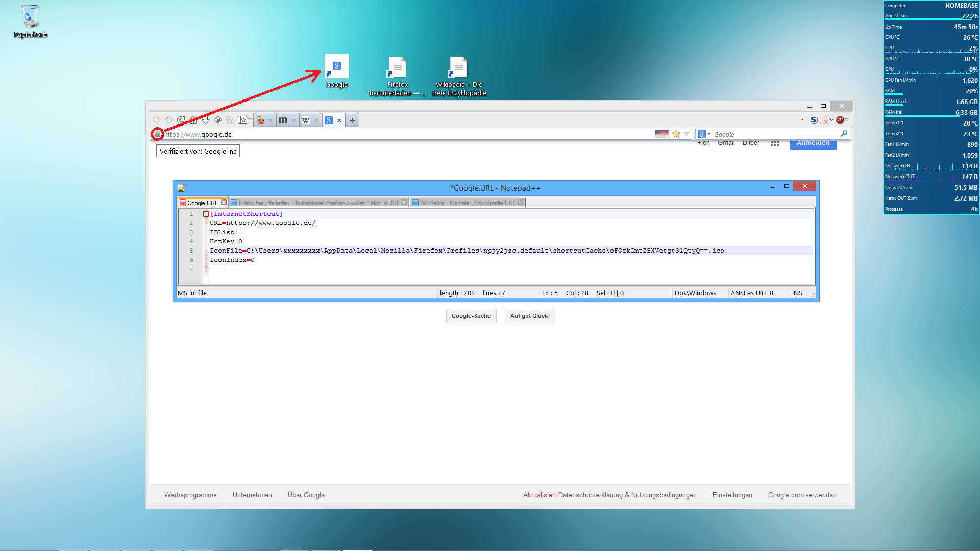The height and width of the screenshot is (551, 980).
Task: Select the Google.URL tab in Notepad++
Action: click(203, 203)
